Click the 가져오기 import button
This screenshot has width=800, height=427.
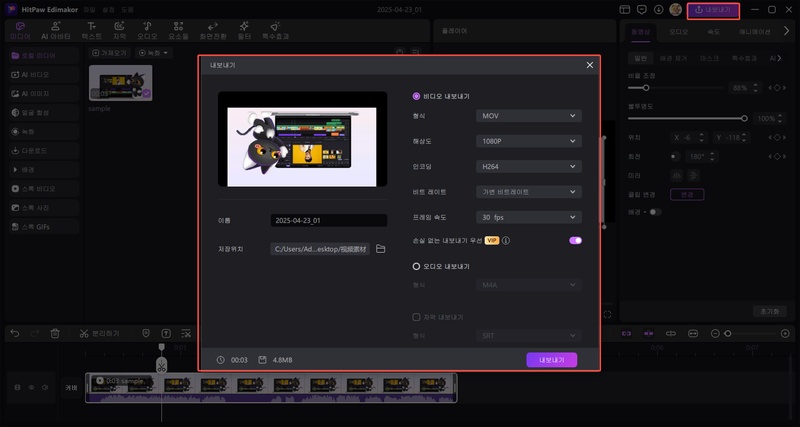(x=110, y=53)
